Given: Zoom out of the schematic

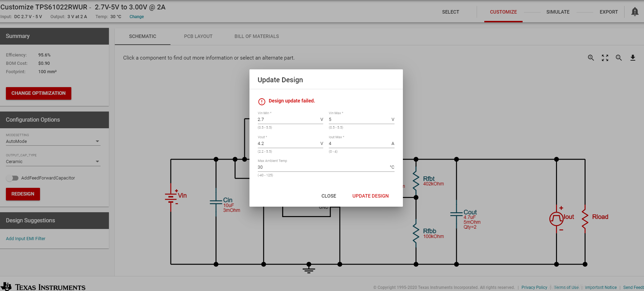Looking at the screenshot, I should click(x=619, y=58).
